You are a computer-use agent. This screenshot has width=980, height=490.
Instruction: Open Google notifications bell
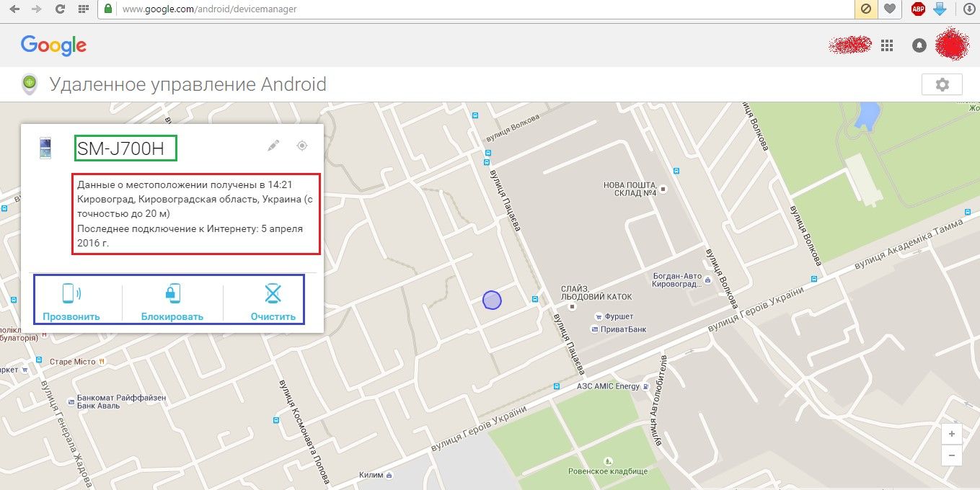click(919, 45)
